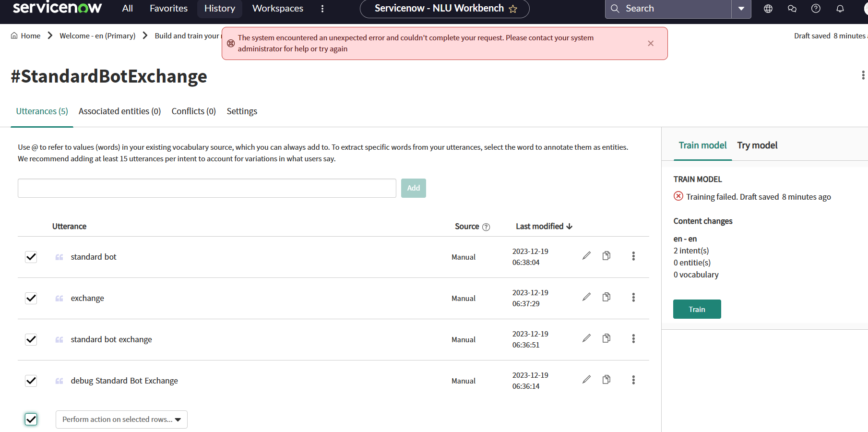Expand the search bar dropdown arrow
This screenshot has height=432, width=868.
coord(741,9)
